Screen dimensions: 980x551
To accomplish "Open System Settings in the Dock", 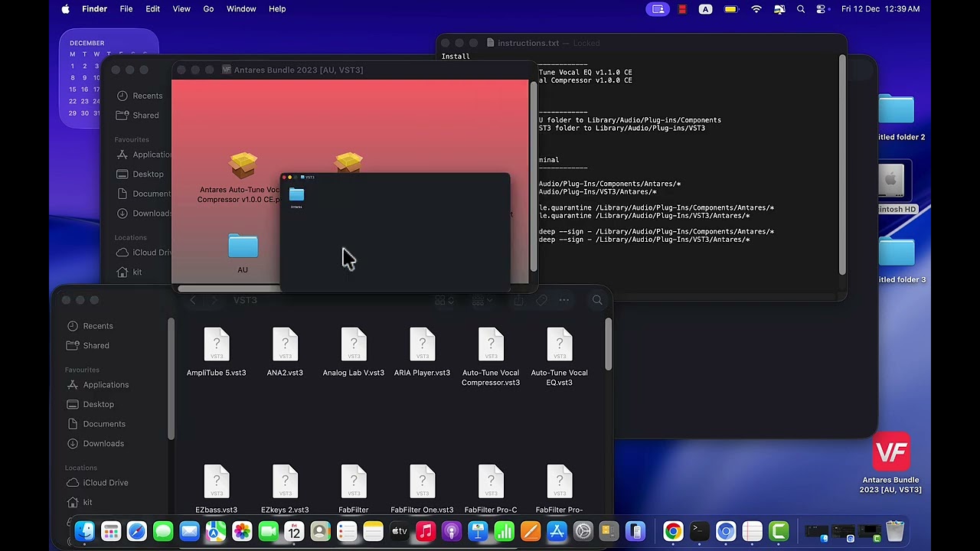I will point(583,531).
